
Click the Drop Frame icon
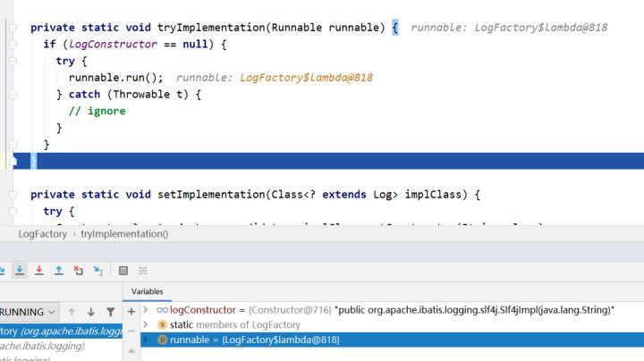point(79,271)
